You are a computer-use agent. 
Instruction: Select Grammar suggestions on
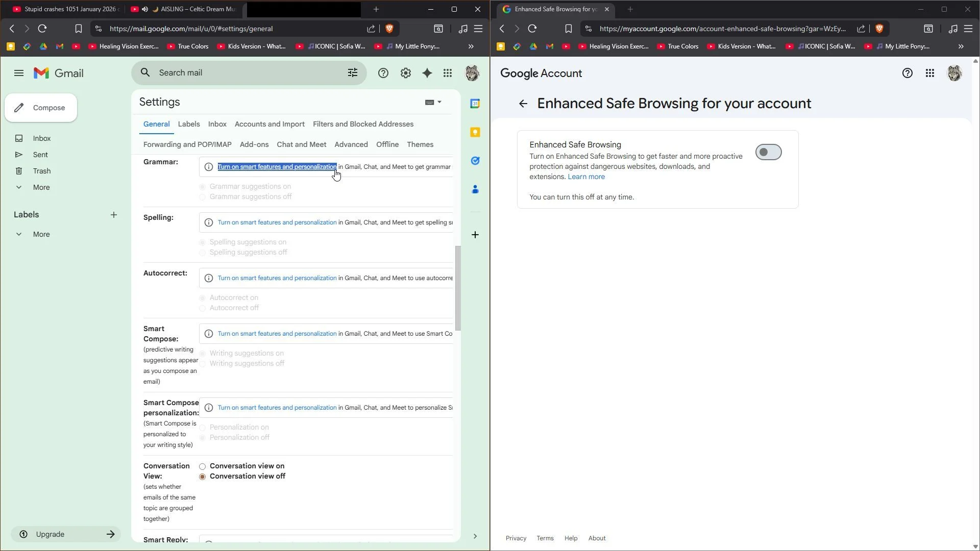point(203,187)
